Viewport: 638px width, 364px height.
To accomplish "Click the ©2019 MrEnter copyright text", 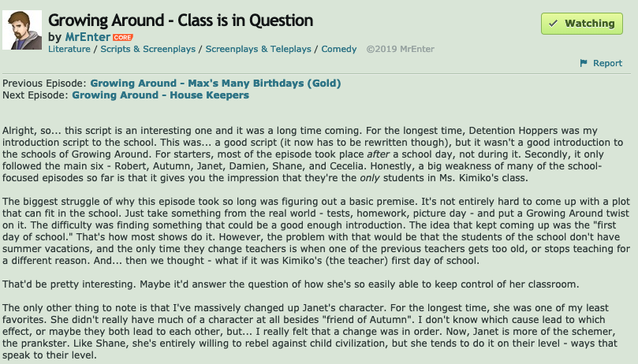I will coord(400,49).
